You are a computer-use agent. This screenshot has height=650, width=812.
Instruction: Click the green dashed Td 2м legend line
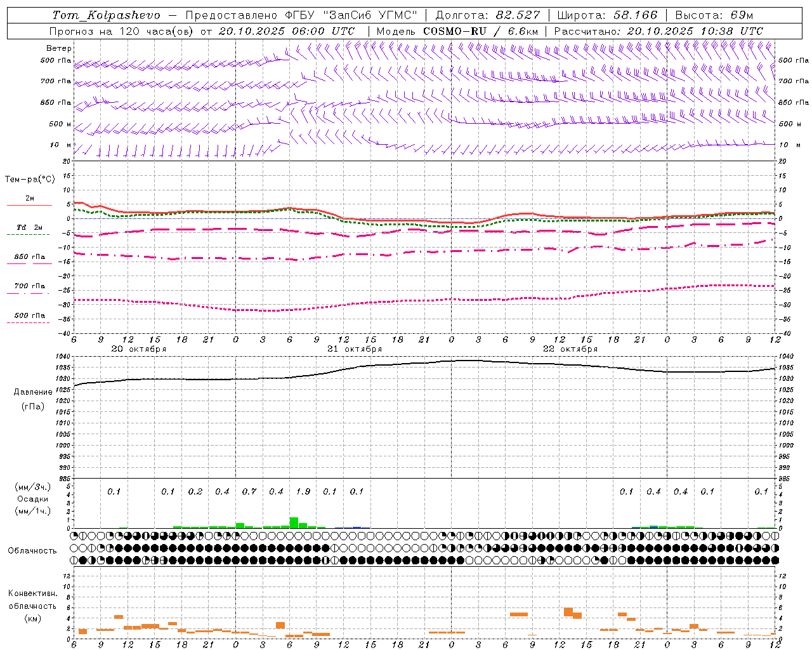pyautogui.click(x=28, y=235)
